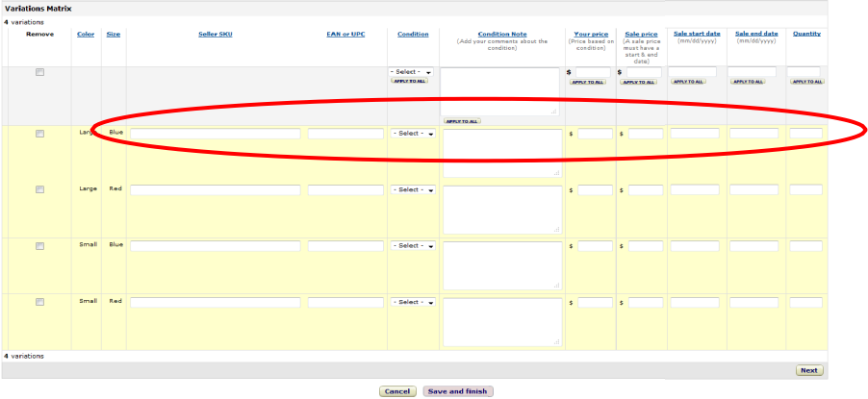Click the Next button
The height and width of the screenshot is (399, 868).
pyautogui.click(x=808, y=370)
